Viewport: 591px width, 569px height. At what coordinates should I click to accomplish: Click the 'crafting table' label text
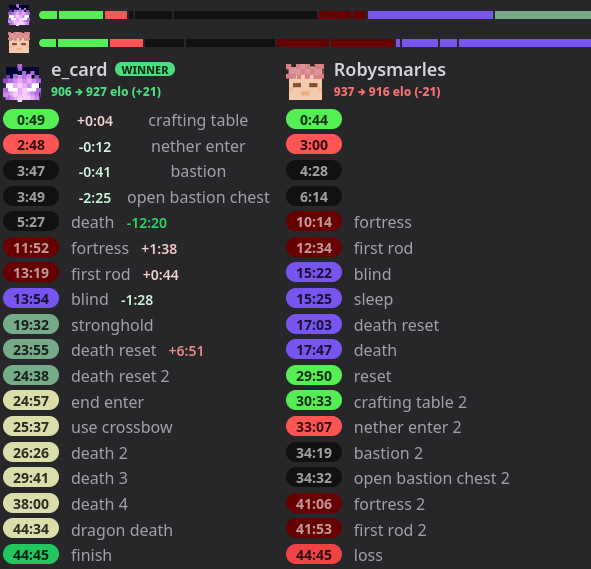[x=198, y=121]
